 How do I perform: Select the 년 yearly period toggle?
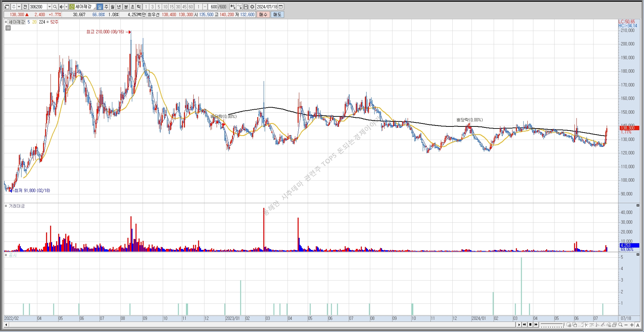pos(119,7)
